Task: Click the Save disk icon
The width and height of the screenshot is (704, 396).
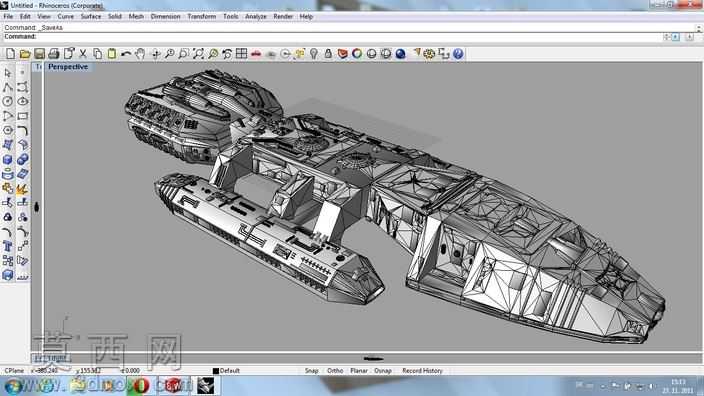Action: [39, 54]
